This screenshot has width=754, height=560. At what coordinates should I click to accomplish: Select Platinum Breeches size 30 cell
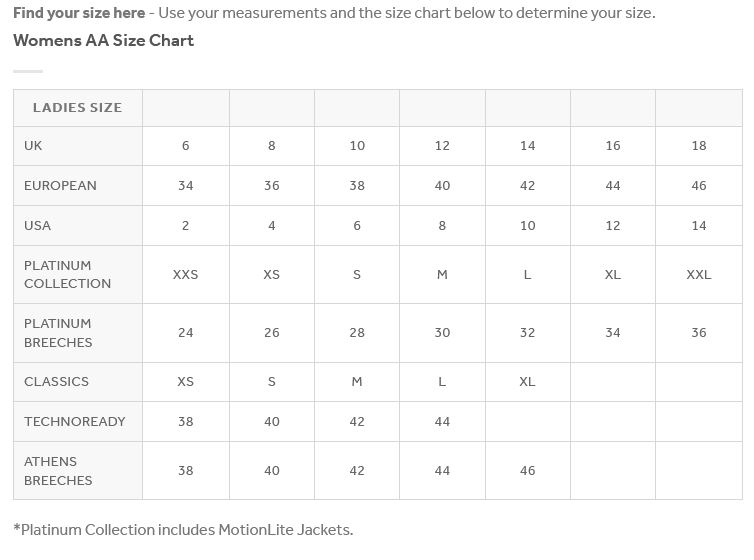[442, 333]
